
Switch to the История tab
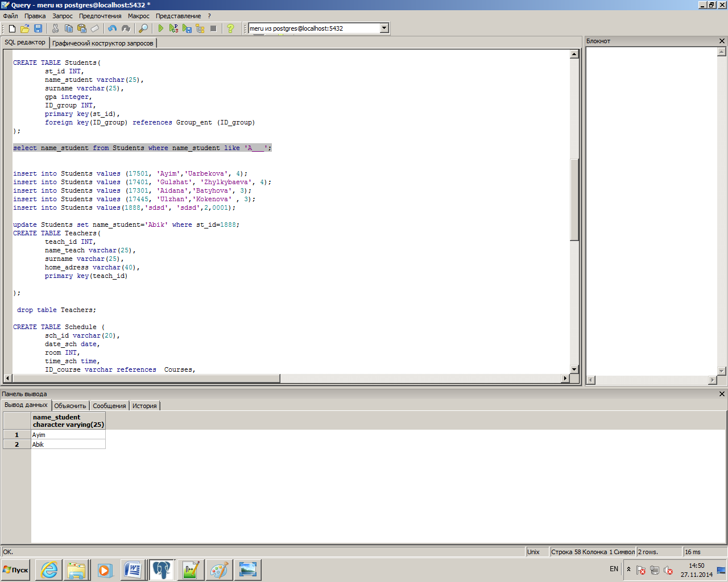pyautogui.click(x=144, y=406)
